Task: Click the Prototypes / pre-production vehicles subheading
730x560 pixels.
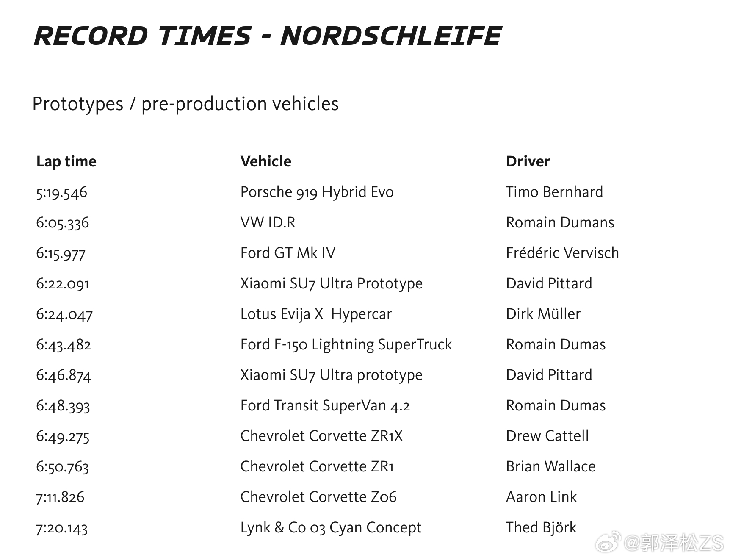Action: point(185,104)
